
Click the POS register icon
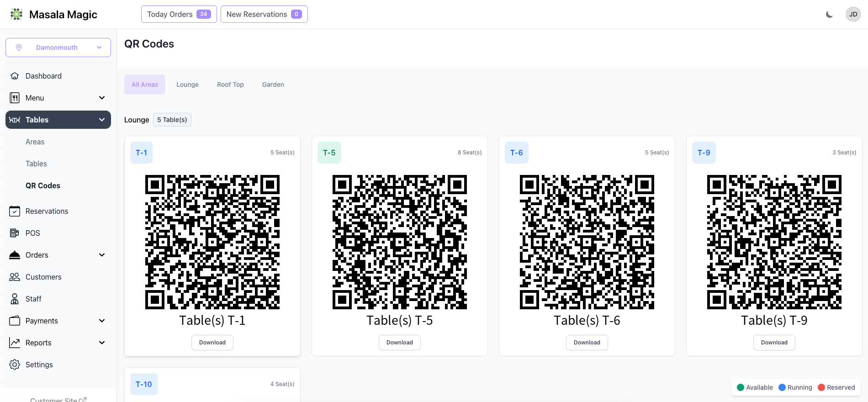coord(15,233)
